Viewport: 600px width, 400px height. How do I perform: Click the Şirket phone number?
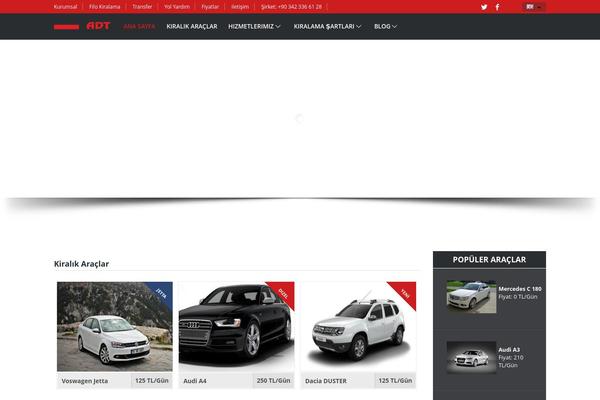(291, 7)
